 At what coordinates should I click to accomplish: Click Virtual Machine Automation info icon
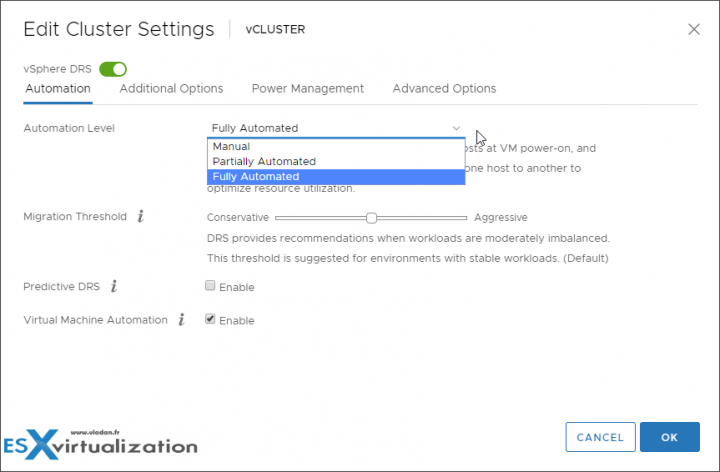pos(182,320)
